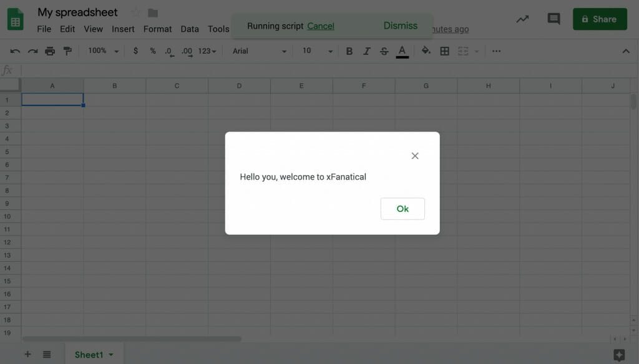Click the green Share button
The image size is (639, 364).
(x=600, y=19)
